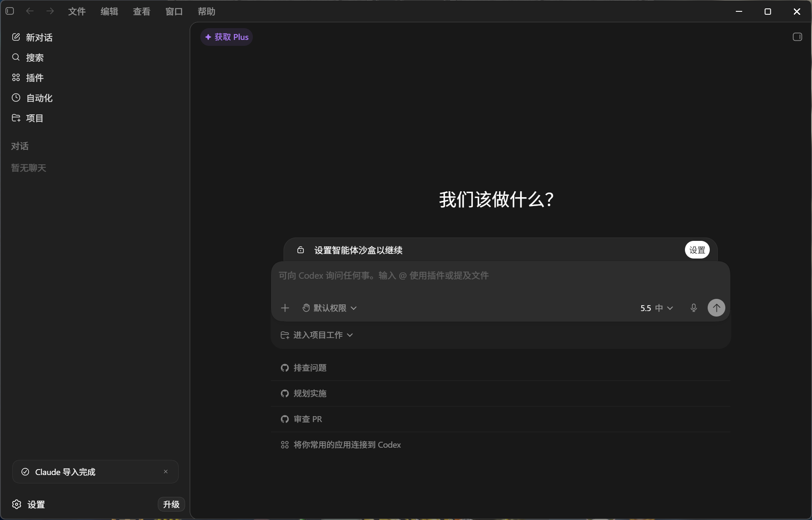Click the folder-plus icon beside 项目
The image size is (812, 520).
click(x=16, y=118)
